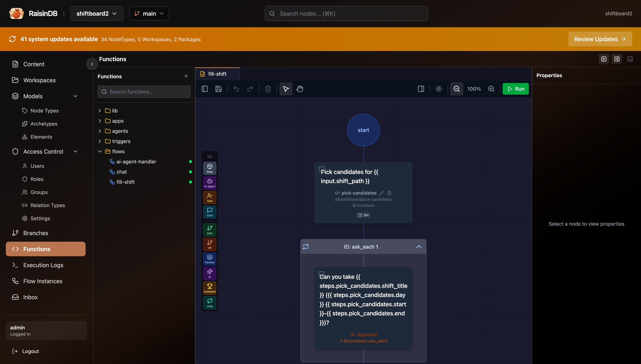Select the pointer selection tool

click(x=286, y=89)
